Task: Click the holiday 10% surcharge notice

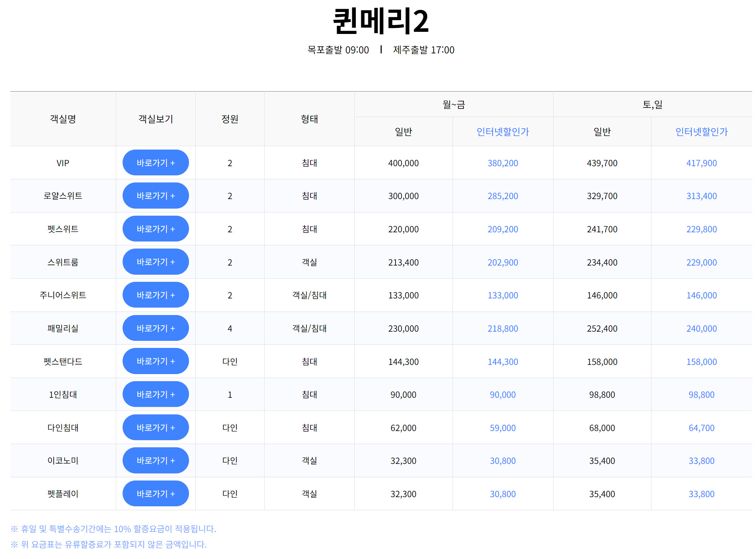Action: click(113, 529)
